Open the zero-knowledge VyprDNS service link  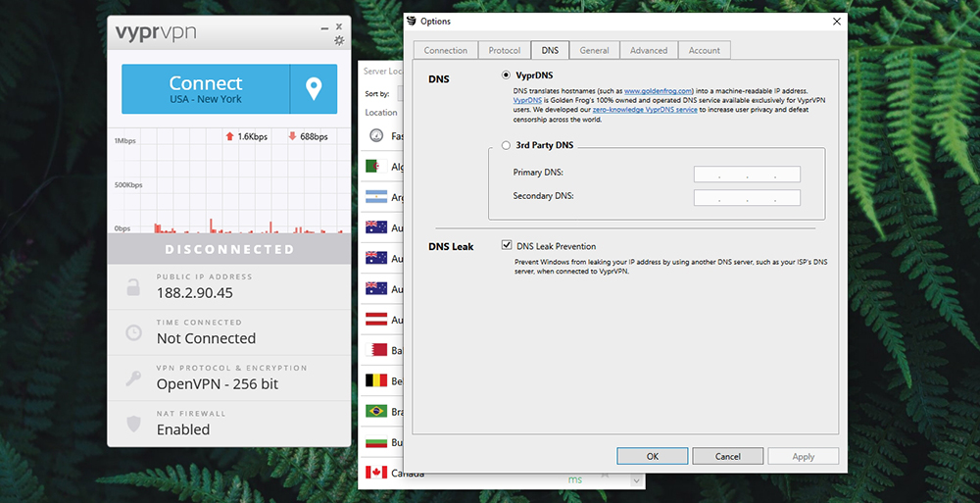pos(645,110)
